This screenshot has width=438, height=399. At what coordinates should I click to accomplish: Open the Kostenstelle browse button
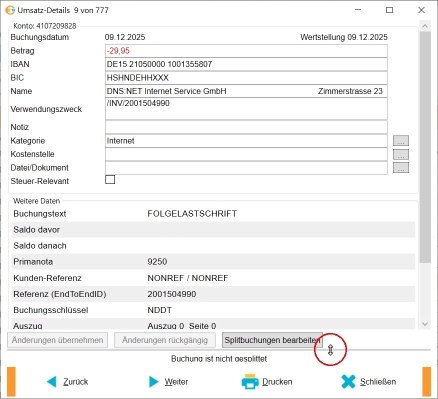tap(401, 154)
